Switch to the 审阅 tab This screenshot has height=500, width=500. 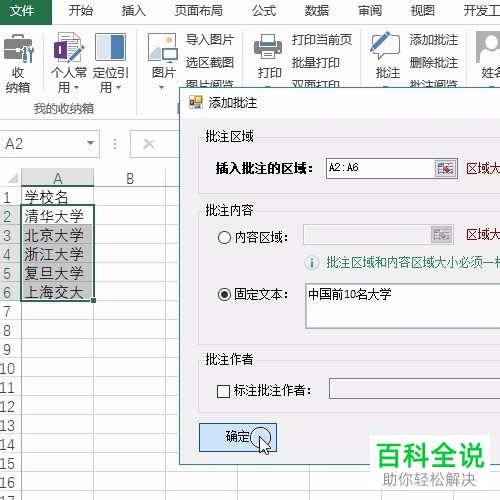point(370,11)
